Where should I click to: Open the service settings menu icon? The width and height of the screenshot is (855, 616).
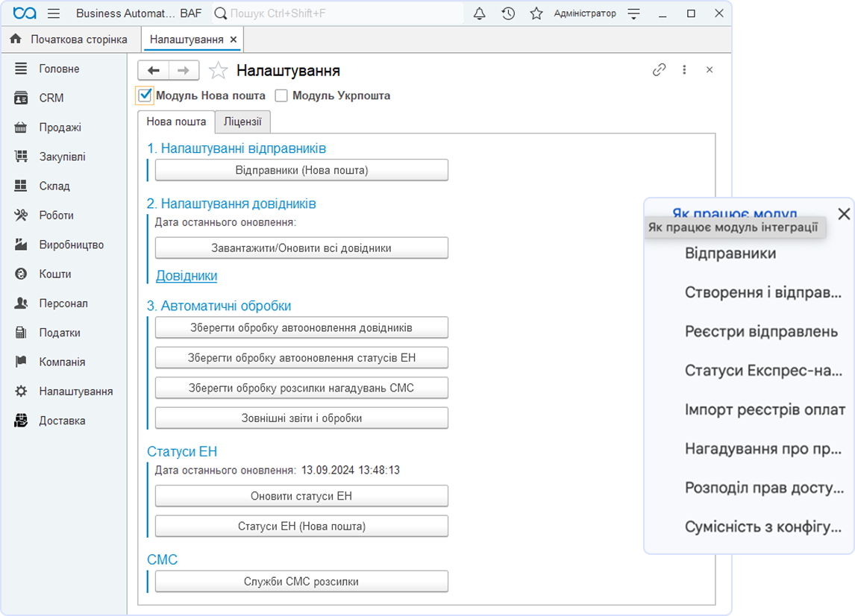633,13
